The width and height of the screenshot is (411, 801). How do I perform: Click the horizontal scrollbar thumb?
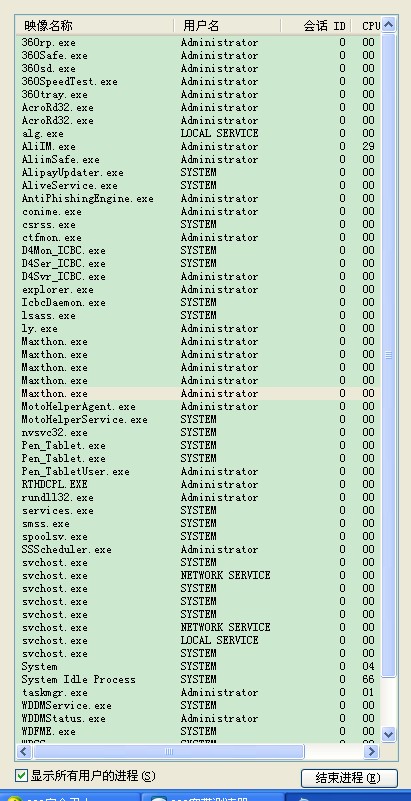[169, 751]
